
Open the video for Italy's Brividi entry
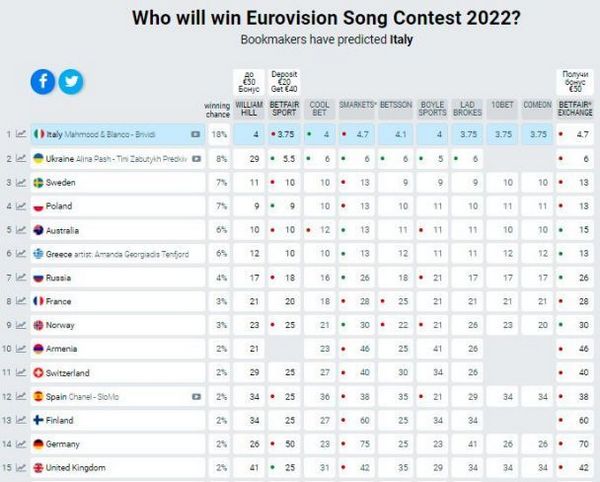[196, 133]
